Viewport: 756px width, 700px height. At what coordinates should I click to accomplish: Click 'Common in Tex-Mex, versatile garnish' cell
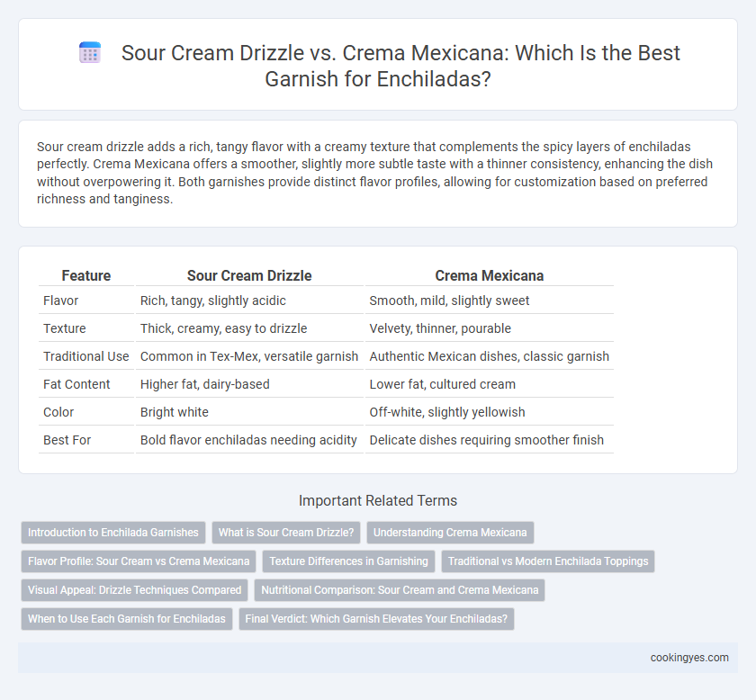249,357
